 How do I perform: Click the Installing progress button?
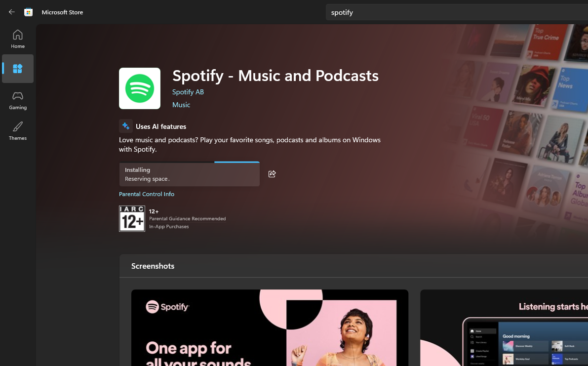(x=190, y=174)
